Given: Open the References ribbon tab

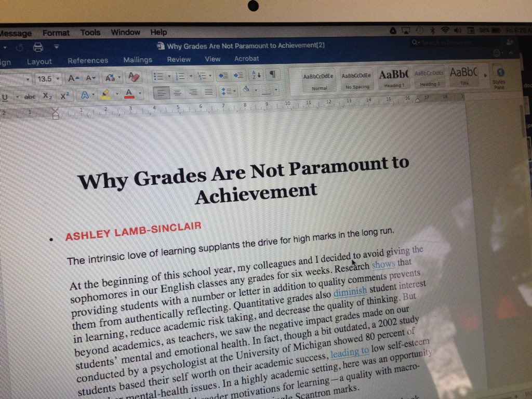Looking at the screenshot, I should point(88,61).
